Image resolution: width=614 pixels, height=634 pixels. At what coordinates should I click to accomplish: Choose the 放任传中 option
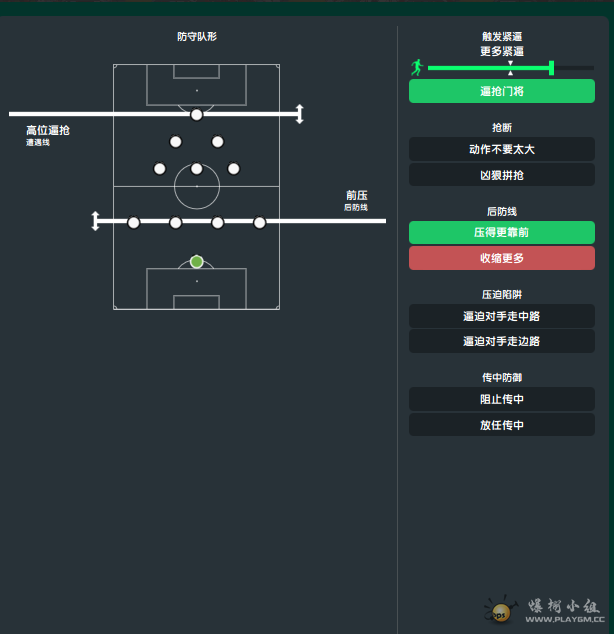[x=502, y=425]
